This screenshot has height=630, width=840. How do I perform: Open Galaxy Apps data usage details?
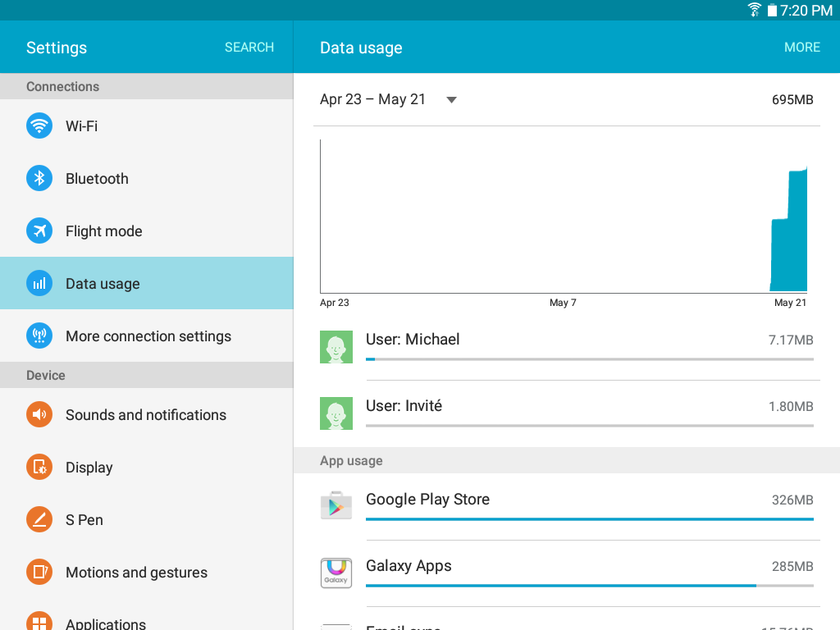tap(567, 573)
